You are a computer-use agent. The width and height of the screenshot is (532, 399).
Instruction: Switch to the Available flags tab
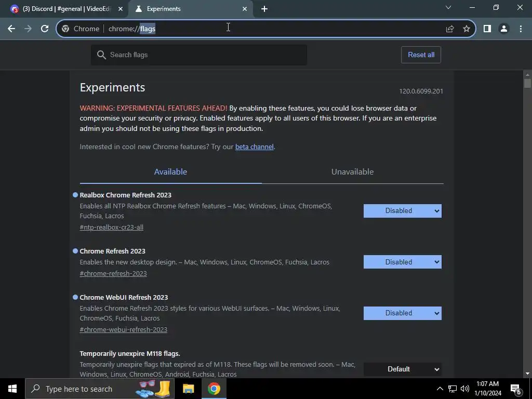(170, 171)
